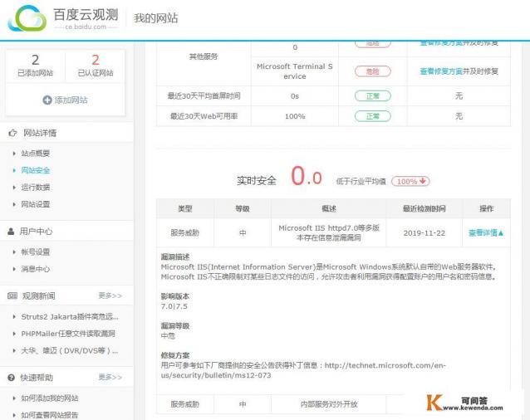The height and width of the screenshot is (420, 530).
Task: Open 网站设置 in the sidebar
Action: tap(36, 204)
